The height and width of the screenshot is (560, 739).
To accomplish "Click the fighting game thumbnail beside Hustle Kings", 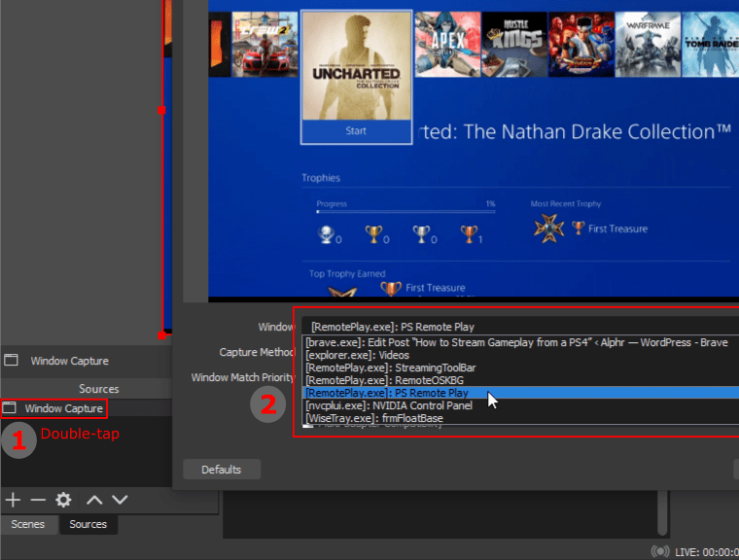I will pyautogui.click(x=581, y=45).
